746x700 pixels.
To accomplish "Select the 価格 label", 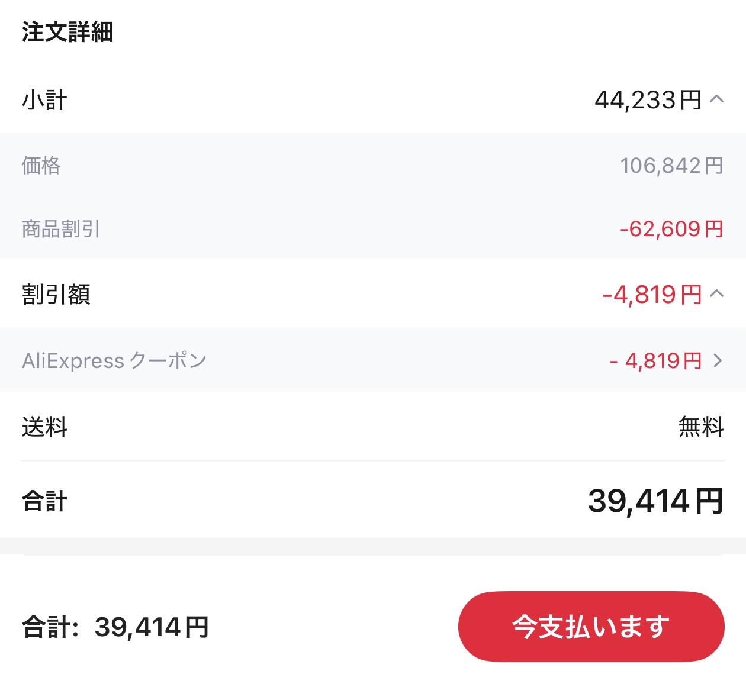I will pyautogui.click(x=41, y=165).
